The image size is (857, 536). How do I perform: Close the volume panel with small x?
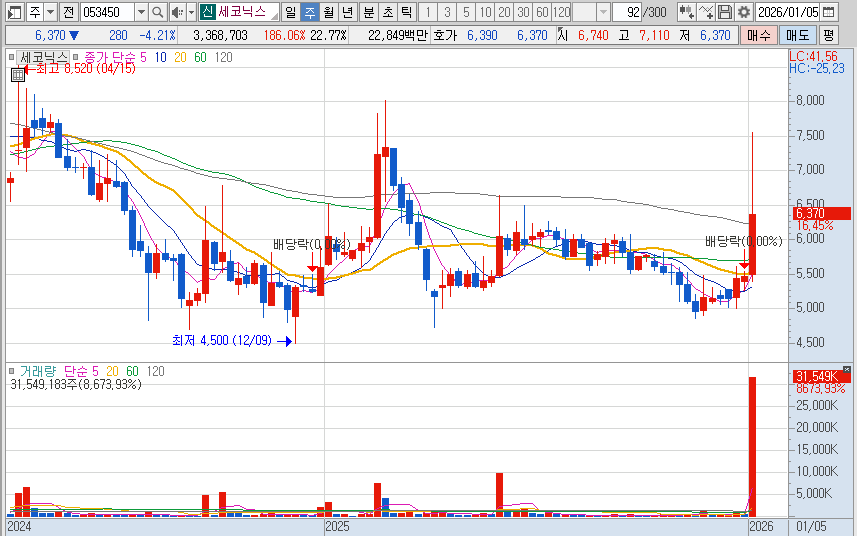[x=847, y=370]
